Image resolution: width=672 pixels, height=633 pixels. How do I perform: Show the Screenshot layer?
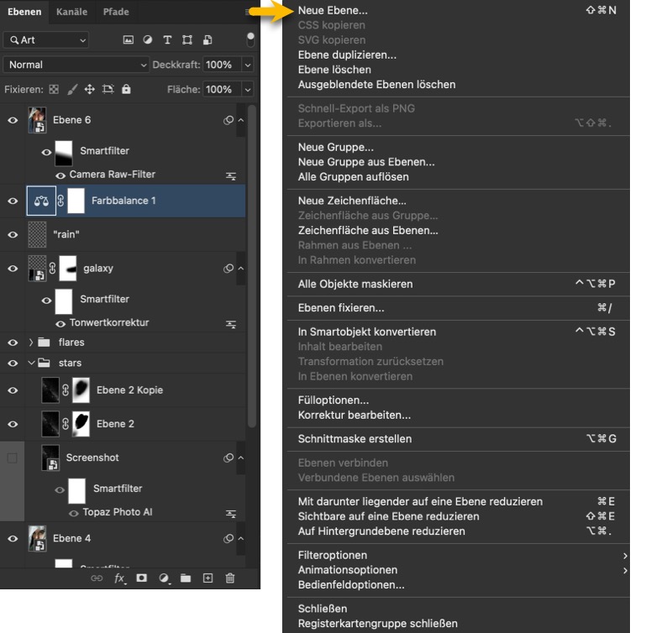click(13, 458)
